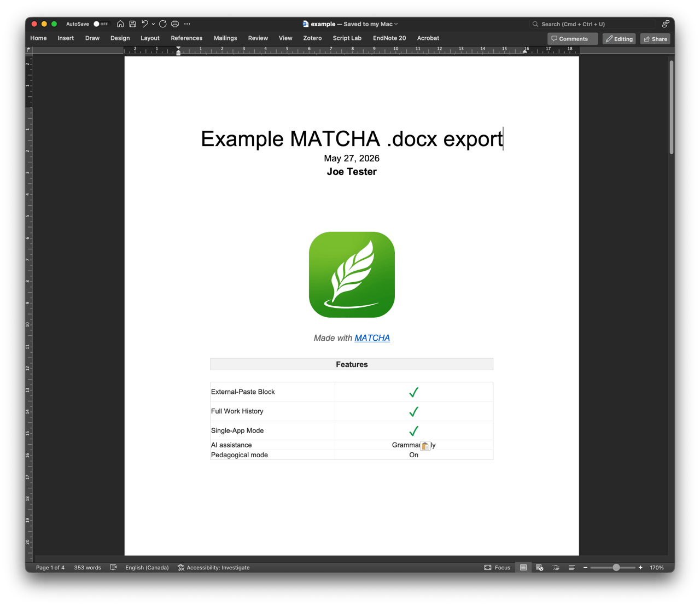Click the right indent marker on ruler
Screen dimensions: 700x606
(x=525, y=51)
